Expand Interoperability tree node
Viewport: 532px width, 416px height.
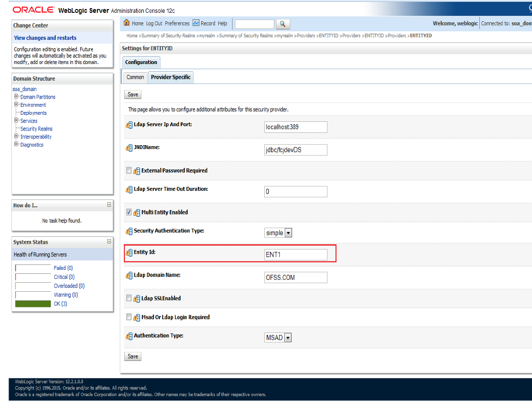tap(16, 136)
